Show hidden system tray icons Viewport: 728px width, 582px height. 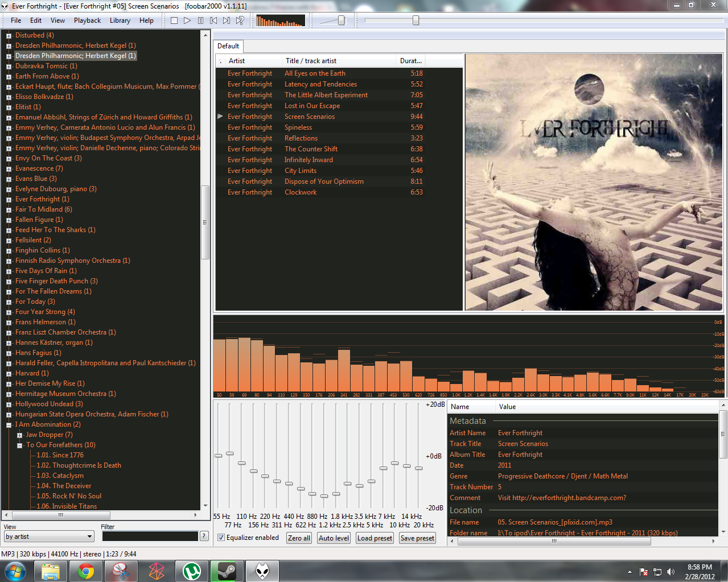pyautogui.click(x=630, y=572)
